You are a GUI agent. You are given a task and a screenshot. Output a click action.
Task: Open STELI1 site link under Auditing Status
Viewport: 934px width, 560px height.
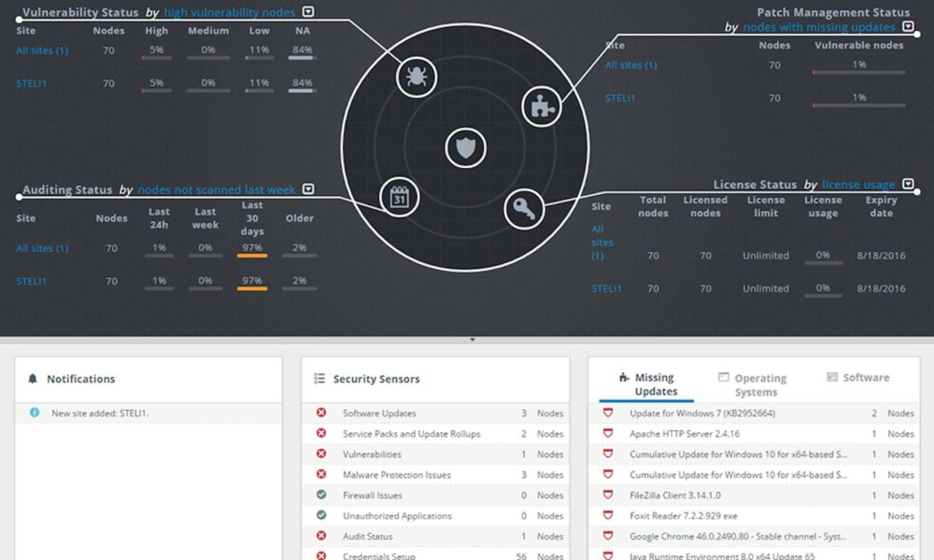(x=32, y=281)
